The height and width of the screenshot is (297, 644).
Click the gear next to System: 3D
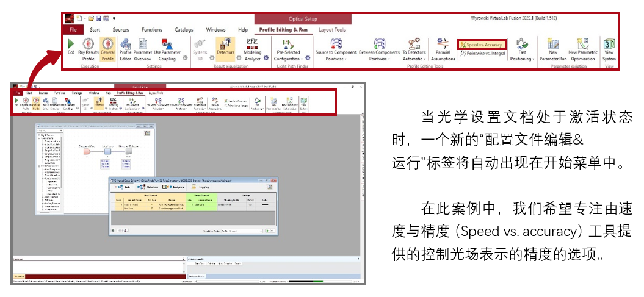pos(212,59)
